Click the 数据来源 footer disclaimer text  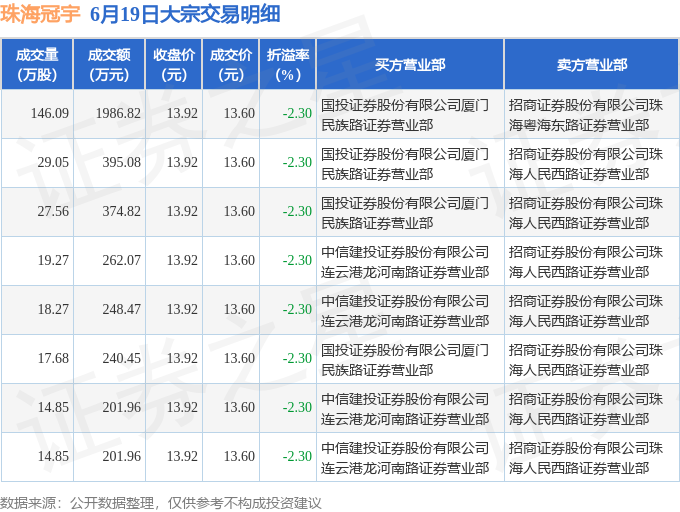point(161,503)
